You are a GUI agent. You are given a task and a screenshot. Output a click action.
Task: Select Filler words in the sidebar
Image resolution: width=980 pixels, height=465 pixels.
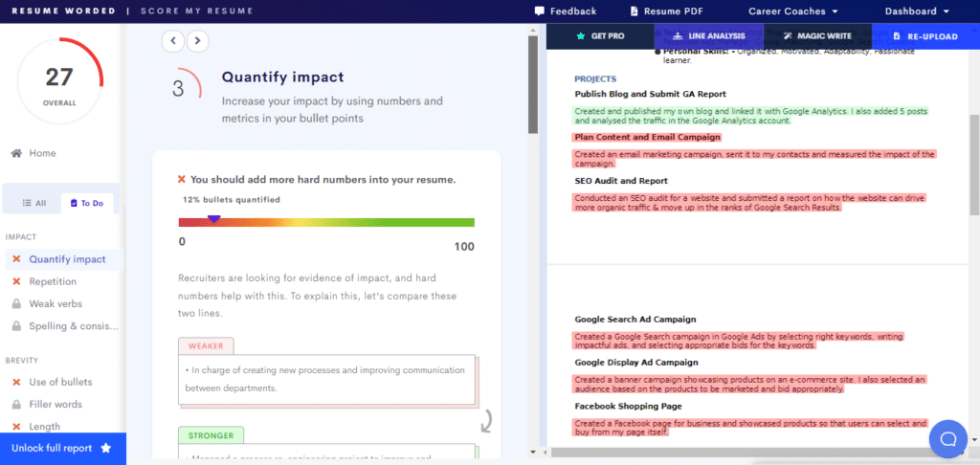pos(55,405)
